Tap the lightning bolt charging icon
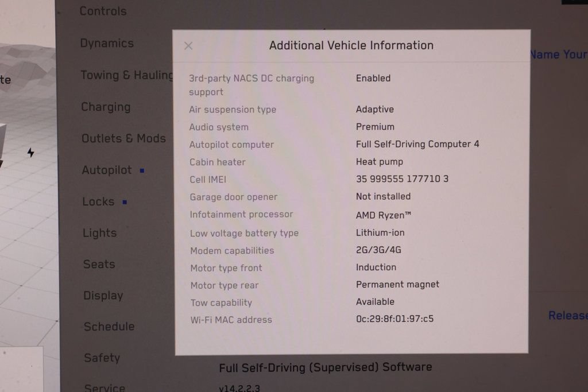This screenshot has height=392, width=588. 31,152
